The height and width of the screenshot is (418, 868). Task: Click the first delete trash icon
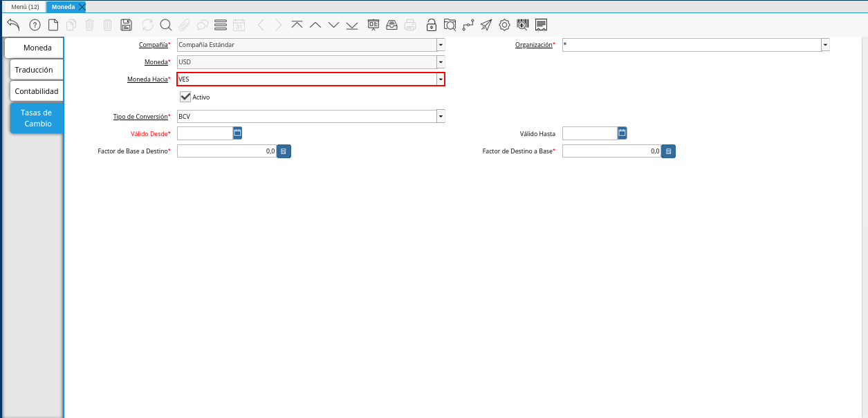pos(89,25)
